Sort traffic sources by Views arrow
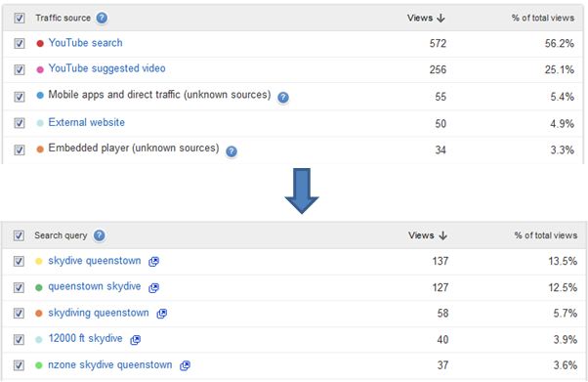This screenshot has width=588, height=382. point(441,18)
